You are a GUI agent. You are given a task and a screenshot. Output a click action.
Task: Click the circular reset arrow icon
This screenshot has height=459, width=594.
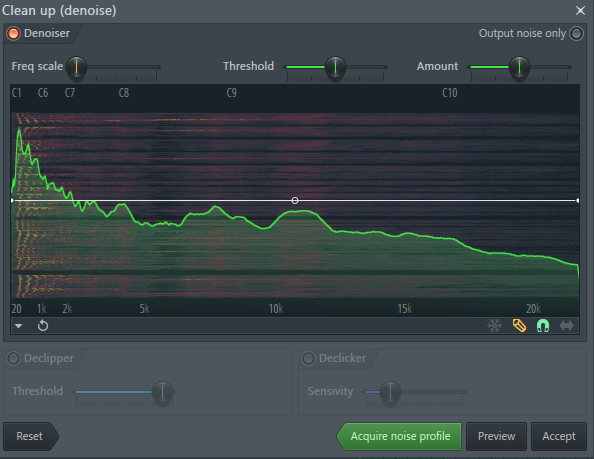pyautogui.click(x=43, y=326)
